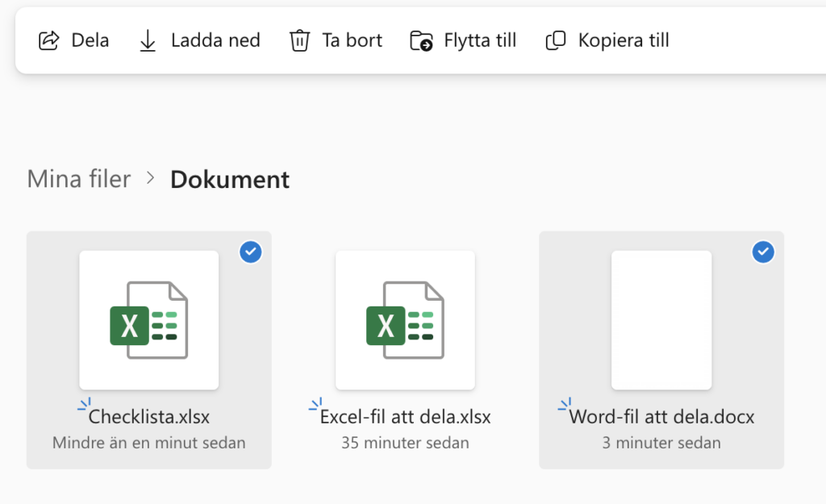Screen dimensions: 826x504
Task: Open the Checklista.xlsx Excel file icon
Action: (x=149, y=320)
